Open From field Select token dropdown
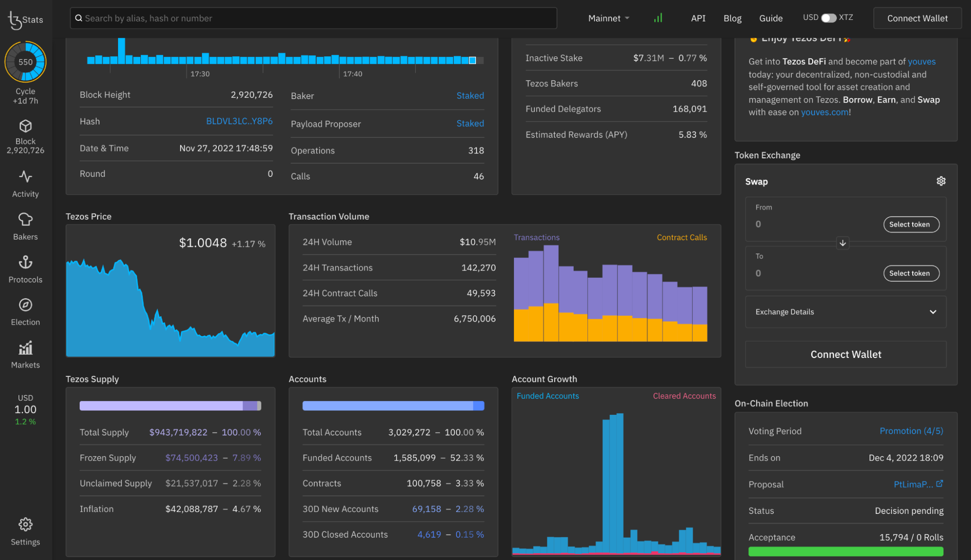Image resolution: width=971 pixels, height=560 pixels. [x=911, y=224]
